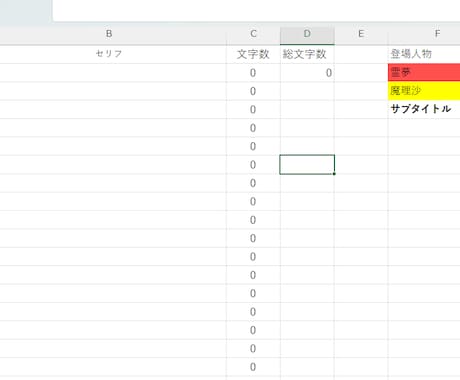The height and width of the screenshot is (380, 460).
Task: Click the formula bar input area
Action: click(x=256, y=10)
